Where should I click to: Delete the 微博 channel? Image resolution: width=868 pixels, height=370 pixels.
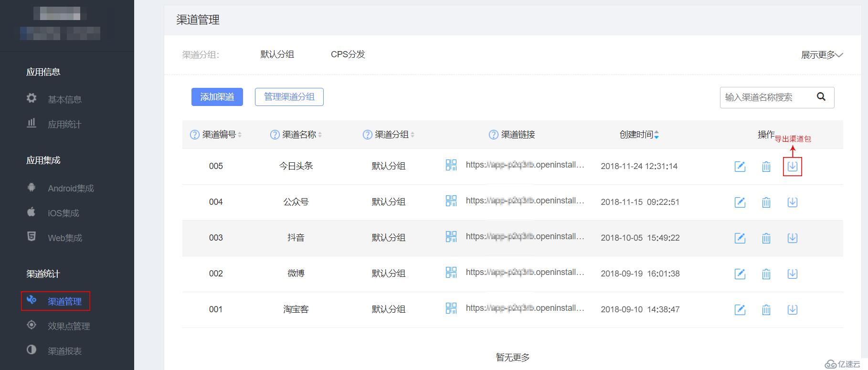766,274
